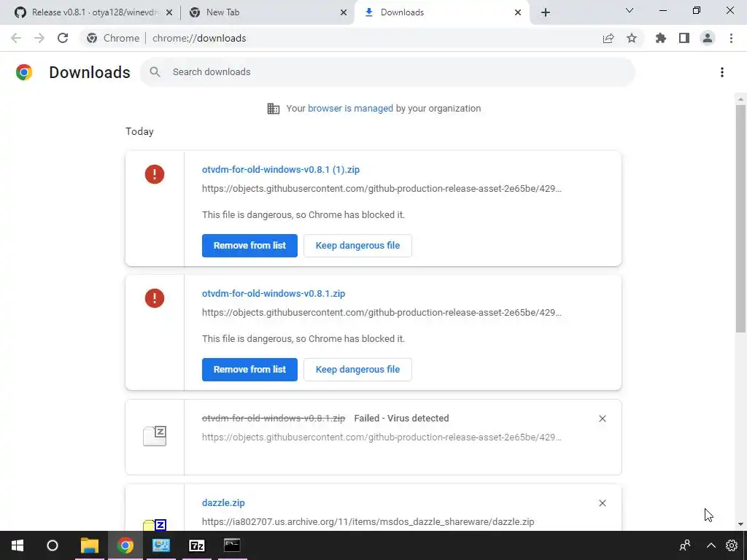Image resolution: width=747 pixels, height=560 pixels.
Task: Click the managed organization building icon
Action: [274, 109]
